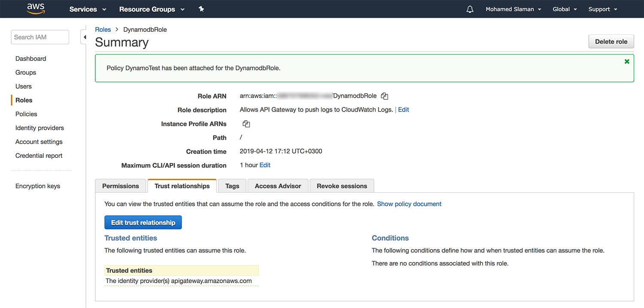The image size is (644, 308).
Task: Open the Revoke sessions tab
Action: [x=342, y=186]
